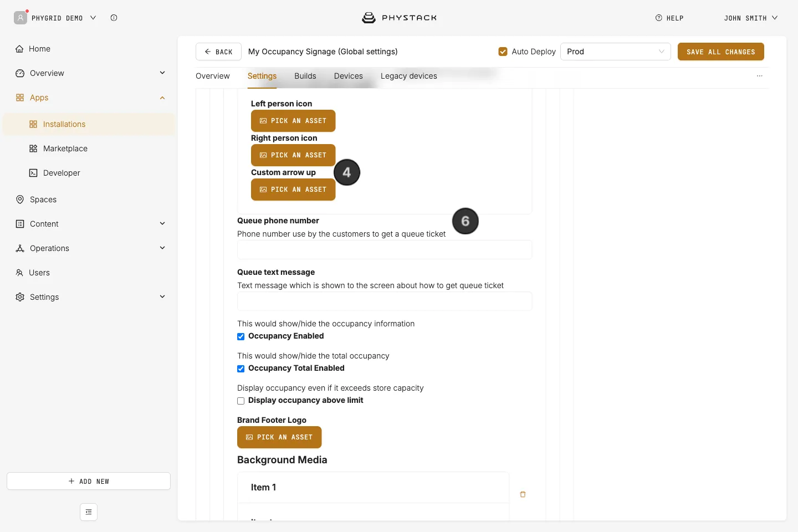Viewport: 798px width, 532px height.
Task: Open the three-dot more options menu
Action: [760, 76]
